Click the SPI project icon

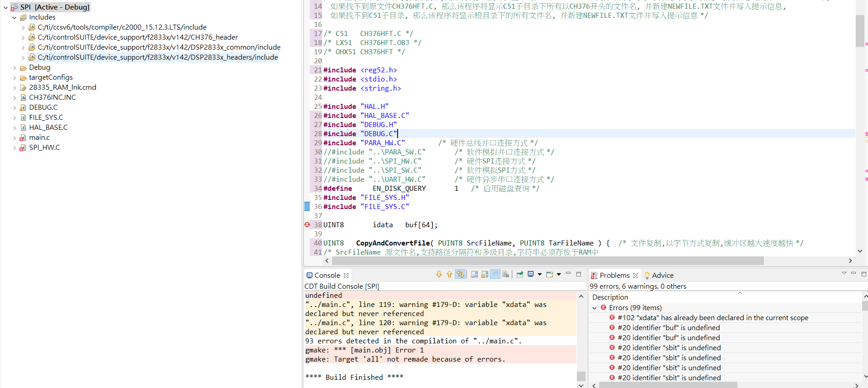point(15,8)
